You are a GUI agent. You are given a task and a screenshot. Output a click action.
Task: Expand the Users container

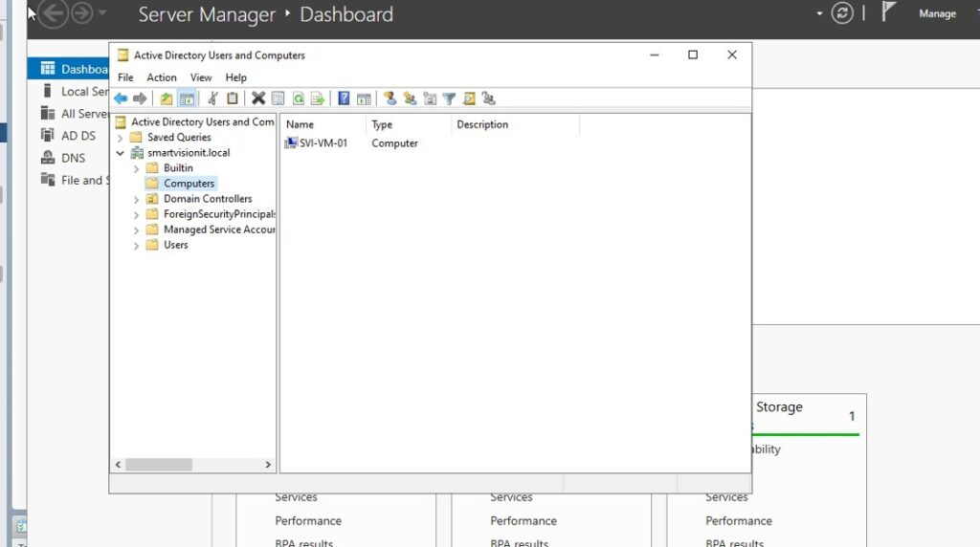tap(136, 246)
